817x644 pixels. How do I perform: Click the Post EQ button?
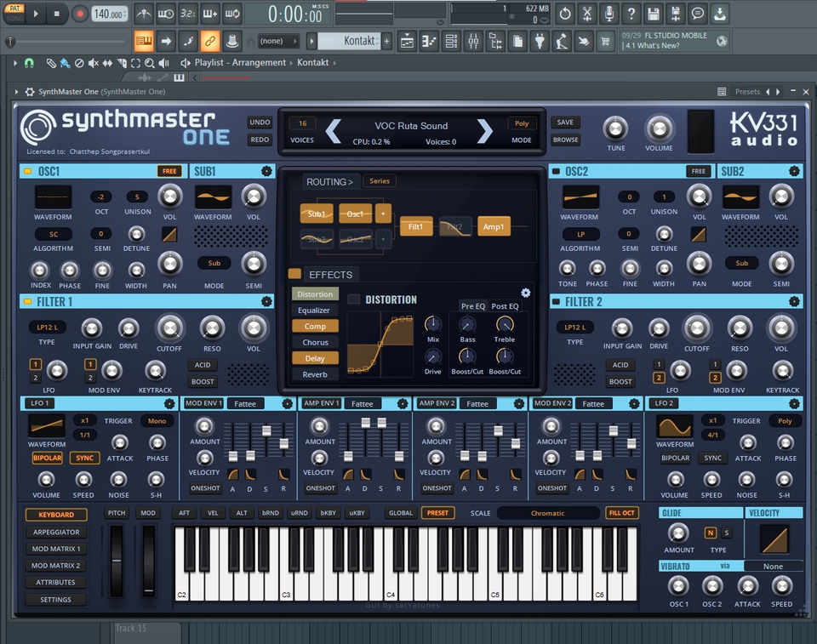505,306
